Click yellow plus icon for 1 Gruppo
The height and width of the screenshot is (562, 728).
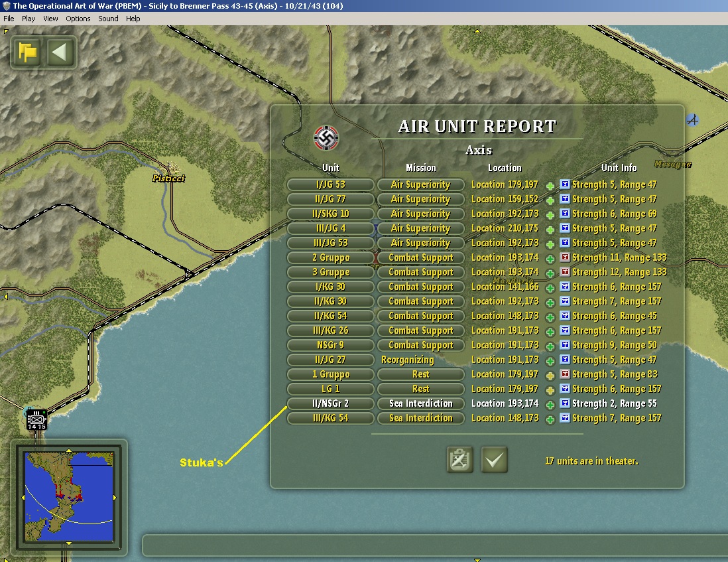(x=550, y=376)
